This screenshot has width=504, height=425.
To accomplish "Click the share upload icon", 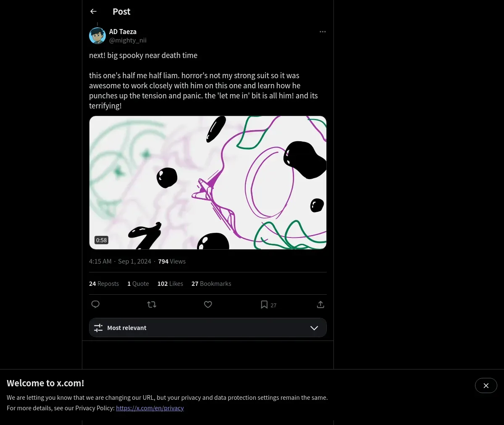I will 320,304.
